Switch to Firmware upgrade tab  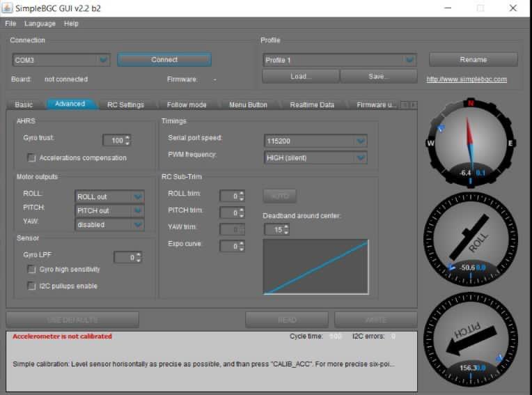(x=376, y=104)
